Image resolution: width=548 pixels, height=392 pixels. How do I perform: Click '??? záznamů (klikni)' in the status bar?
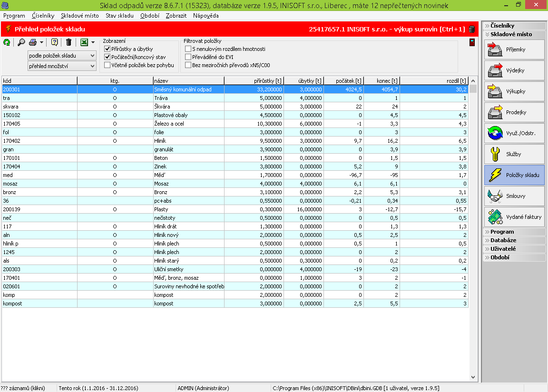[23, 388]
